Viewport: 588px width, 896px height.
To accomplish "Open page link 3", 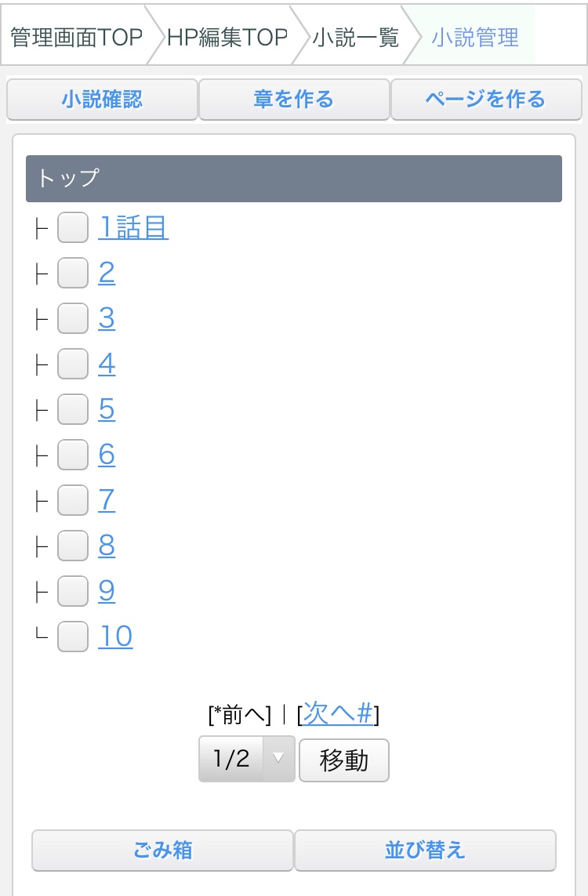I will click(x=107, y=319).
